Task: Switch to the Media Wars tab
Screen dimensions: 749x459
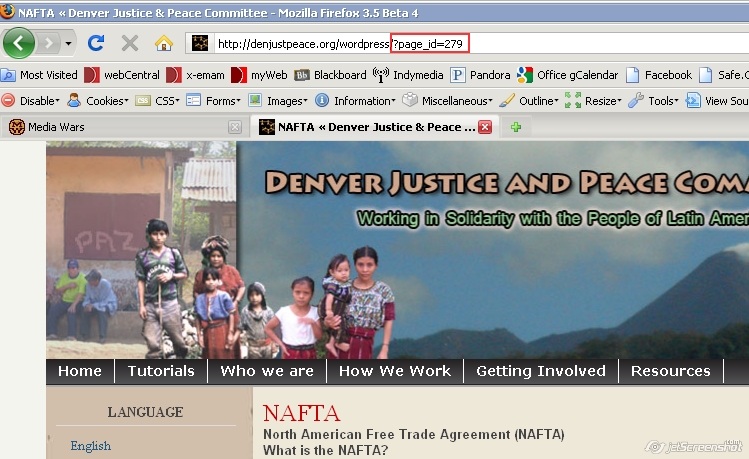Action: point(125,127)
